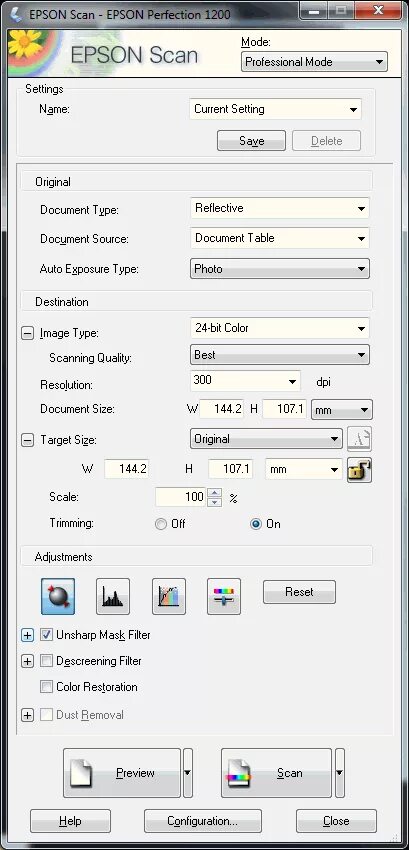Open the Preview button dropdown arrow
The height and width of the screenshot is (850, 409).
(188, 773)
